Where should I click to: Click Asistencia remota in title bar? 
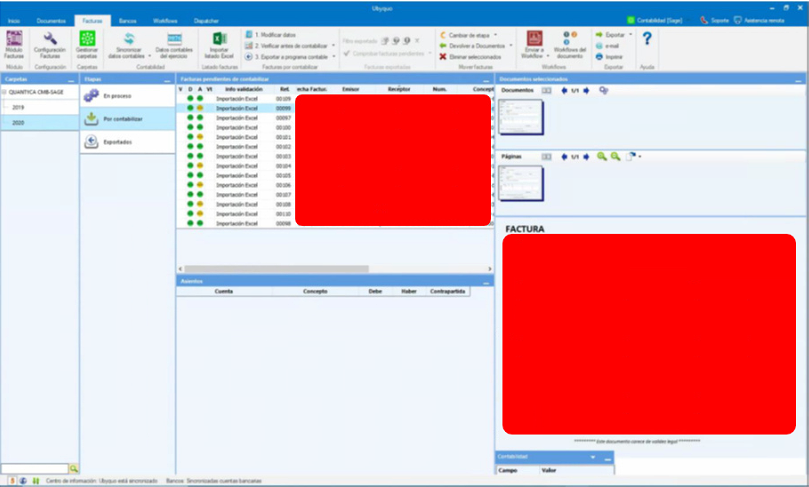point(759,20)
